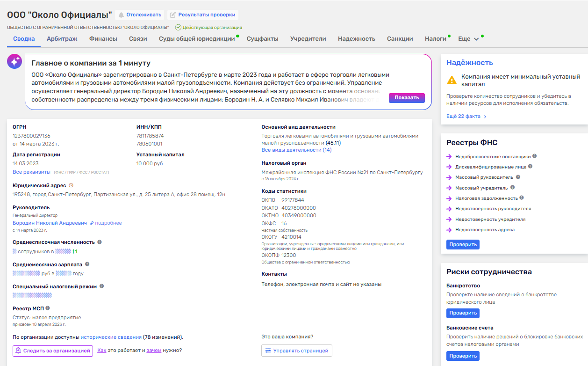Select the Сущфакты tab
The image size is (588, 366).
coord(263,39)
